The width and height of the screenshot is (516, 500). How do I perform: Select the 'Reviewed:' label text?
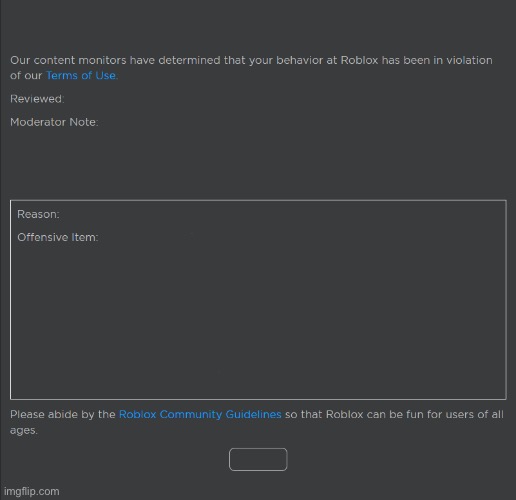(x=37, y=99)
